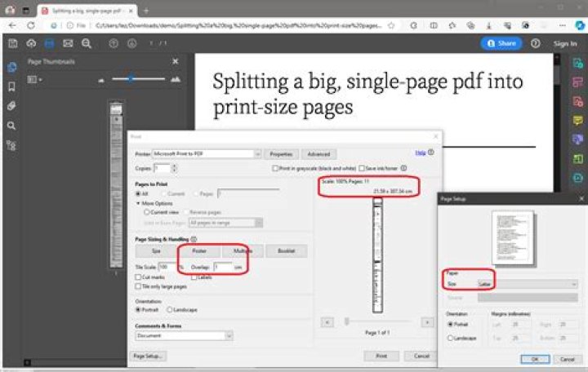Click the Help link in the Print dialog
The height and width of the screenshot is (372, 588).
pyautogui.click(x=420, y=153)
